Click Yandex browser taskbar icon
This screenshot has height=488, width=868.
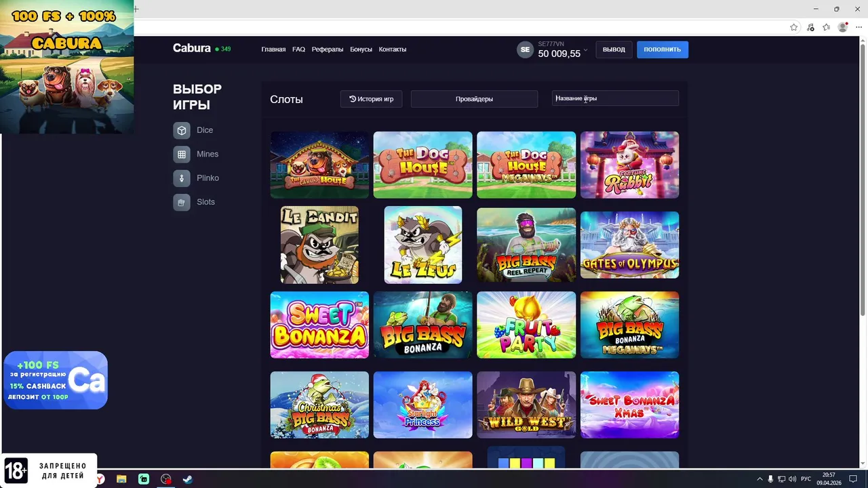tap(100, 479)
